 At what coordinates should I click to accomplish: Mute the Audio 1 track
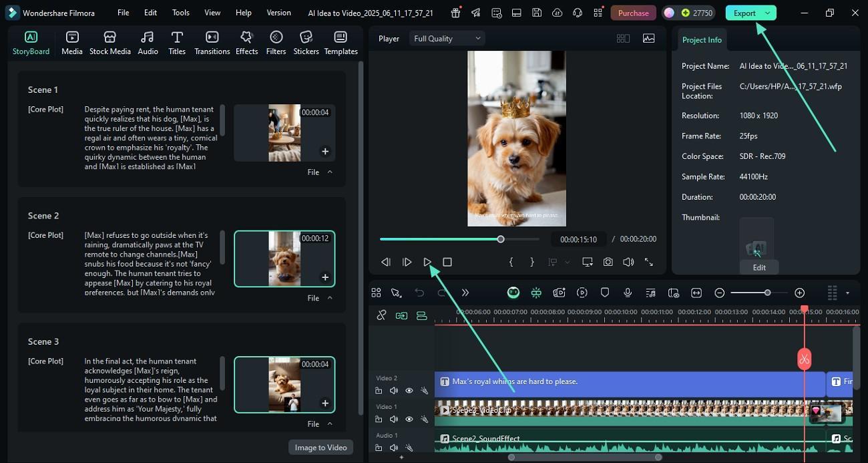(394, 448)
